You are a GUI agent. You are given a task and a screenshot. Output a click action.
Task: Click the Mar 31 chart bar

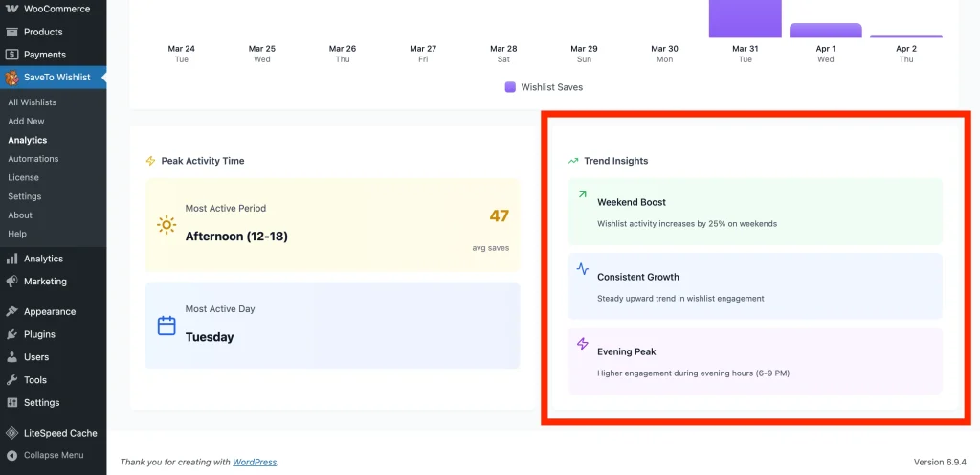(x=745, y=19)
